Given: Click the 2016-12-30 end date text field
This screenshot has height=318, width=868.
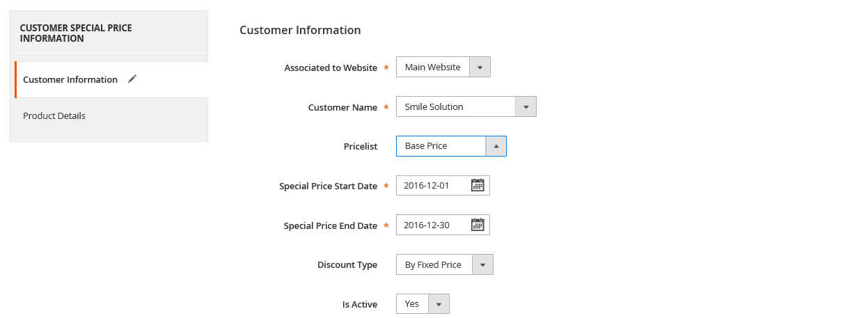Looking at the screenshot, I should pos(433,225).
